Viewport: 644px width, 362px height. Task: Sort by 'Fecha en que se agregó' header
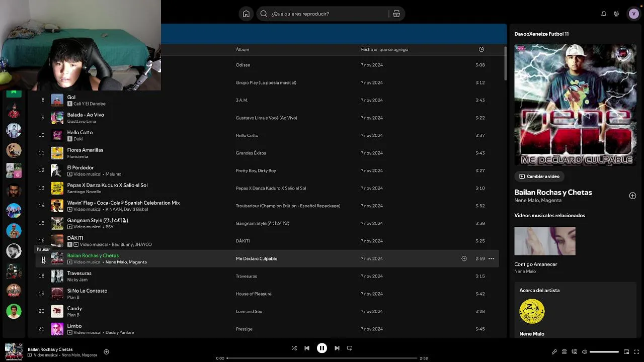click(384, 49)
